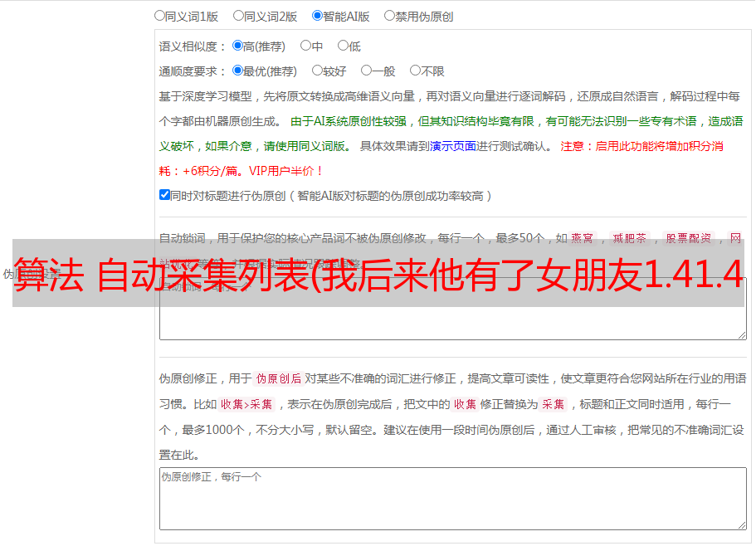The height and width of the screenshot is (546, 756).
Task: Grab the 伪原创修正 textarea resize handle
Action: click(742, 525)
